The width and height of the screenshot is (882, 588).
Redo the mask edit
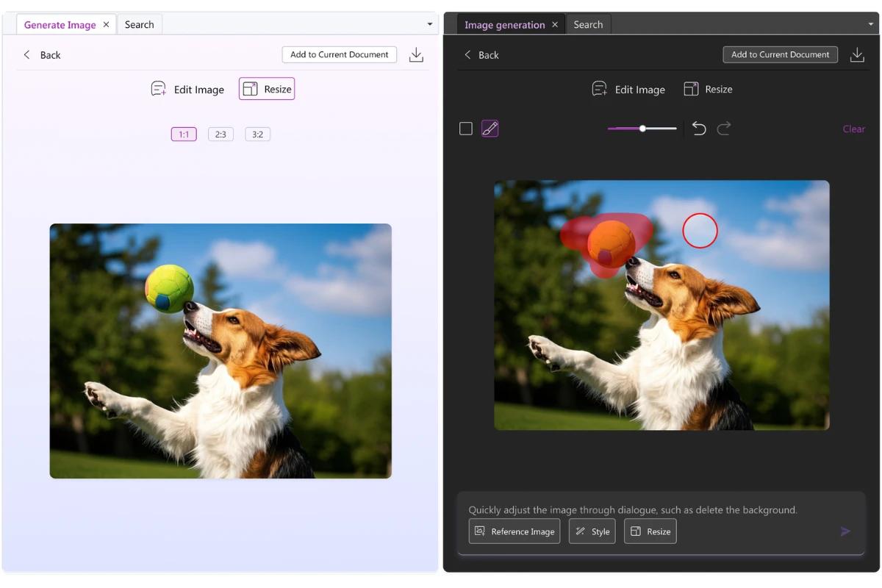coord(724,128)
